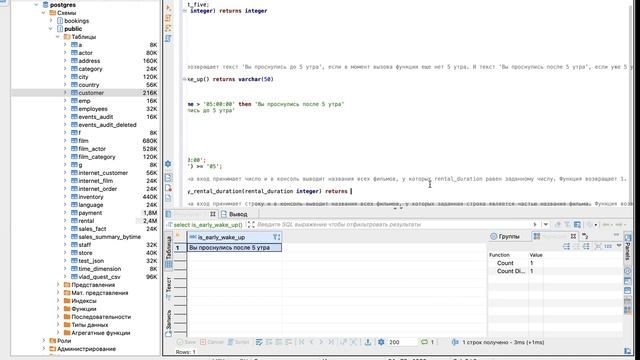640x360 pixels.
Task: Click the Explain execution plan icon
Action: 169,28
